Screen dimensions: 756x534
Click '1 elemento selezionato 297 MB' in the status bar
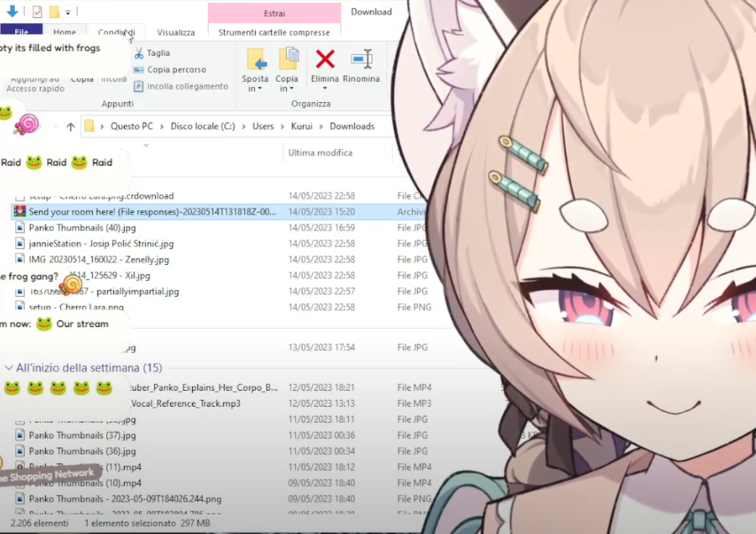tap(147, 523)
